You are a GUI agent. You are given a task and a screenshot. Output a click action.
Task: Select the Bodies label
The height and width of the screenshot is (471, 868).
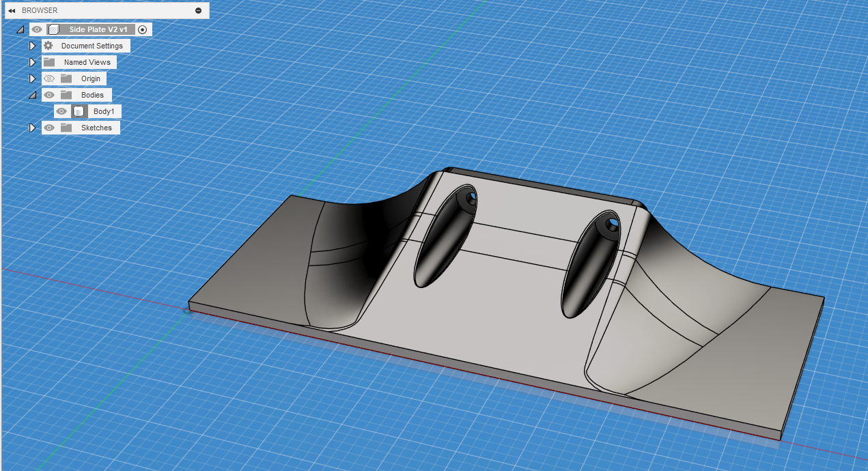tap(92, 95)
